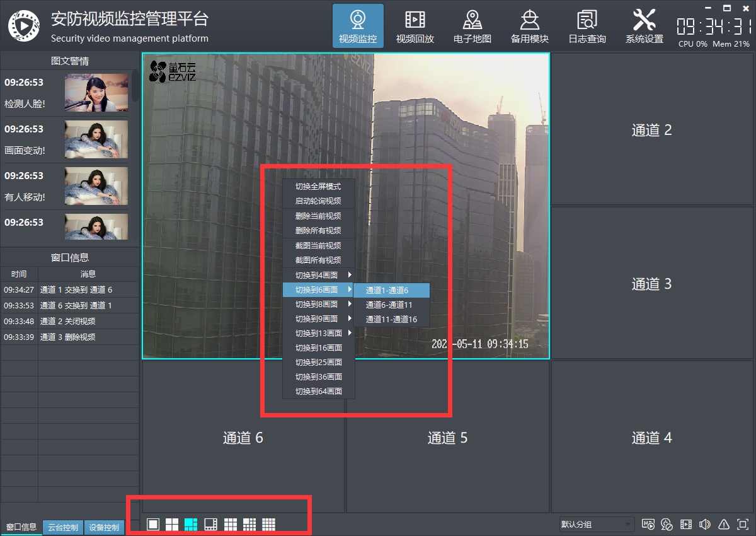Click the warning triangle alarm icon
Viewport: 756px width, 536px height.
(x=724, y=525)
